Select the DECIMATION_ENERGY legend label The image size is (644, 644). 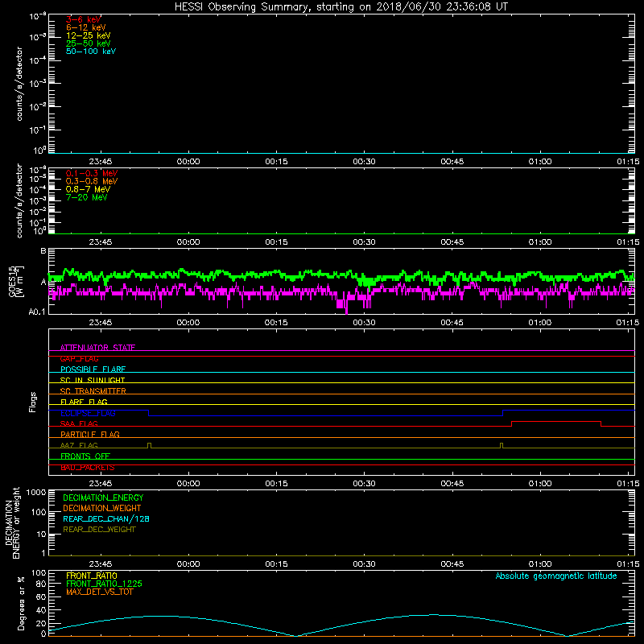point(103,497)
